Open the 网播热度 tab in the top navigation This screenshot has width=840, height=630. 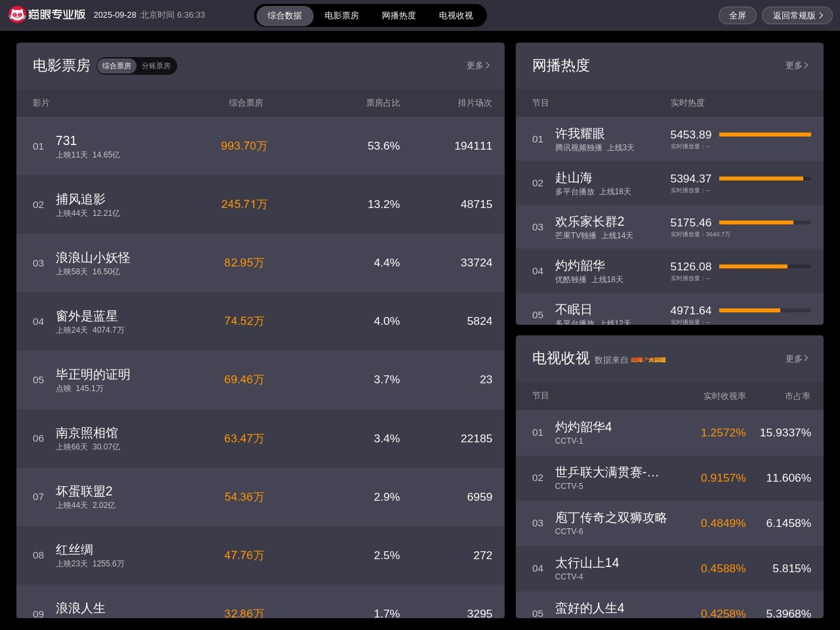pos(399,16)
